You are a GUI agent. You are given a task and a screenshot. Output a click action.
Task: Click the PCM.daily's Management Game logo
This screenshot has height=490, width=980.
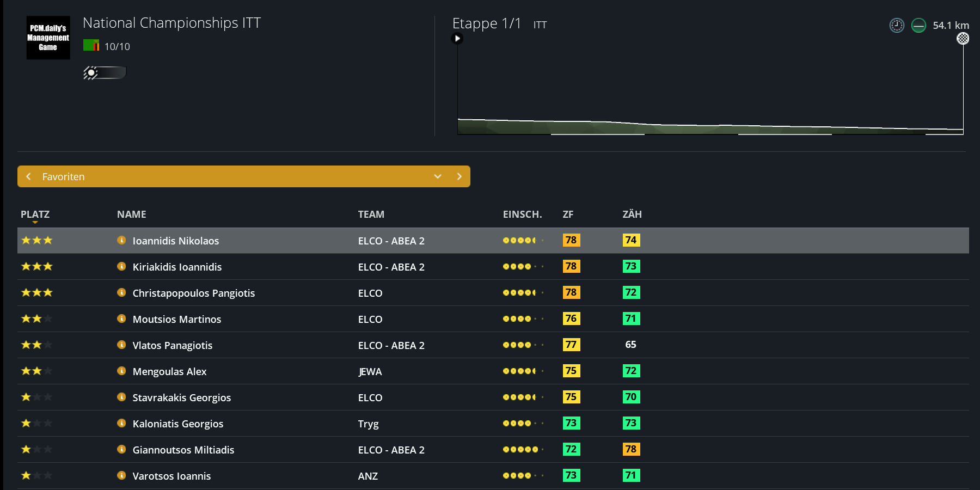tap(48, 38)
